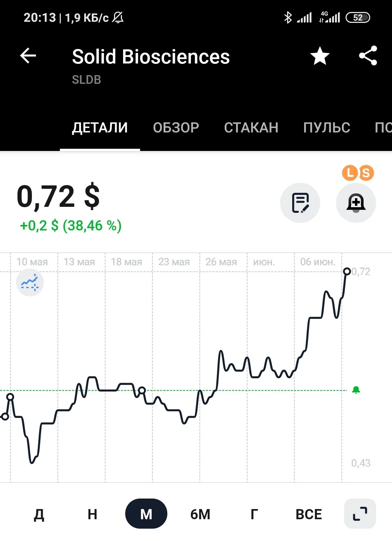Tap the orange S badge
The height and width of the screenshot is (541, 392).
point(366,173)
